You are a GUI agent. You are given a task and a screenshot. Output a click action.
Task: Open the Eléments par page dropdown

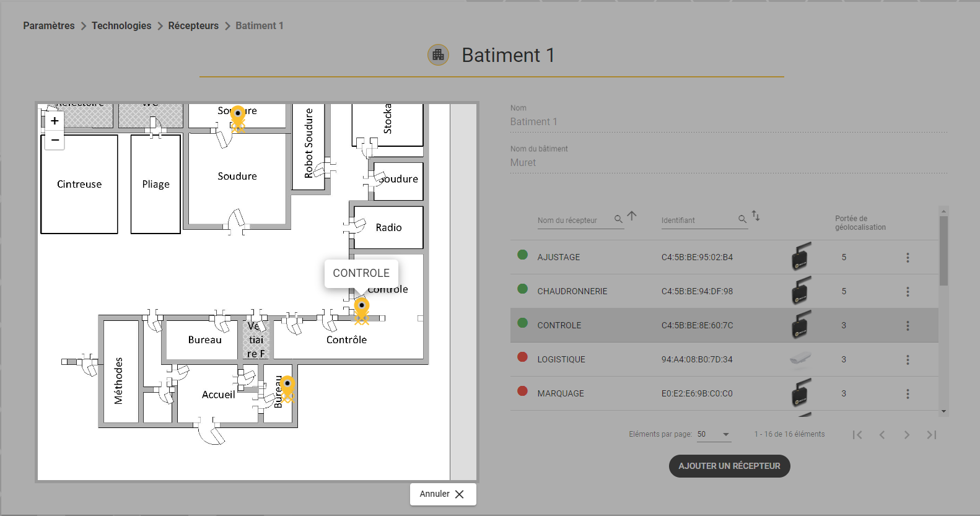pyautogui.click(x=714, y=435)
